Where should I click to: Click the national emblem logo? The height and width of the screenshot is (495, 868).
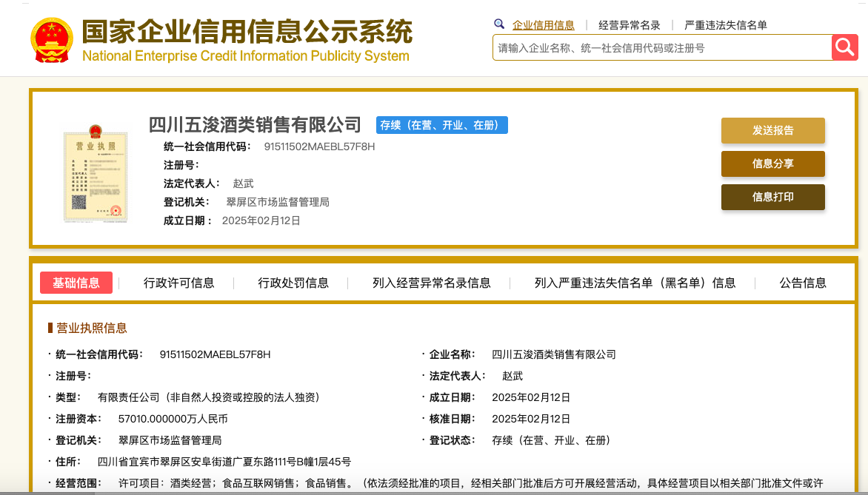(x=51, y=38)
